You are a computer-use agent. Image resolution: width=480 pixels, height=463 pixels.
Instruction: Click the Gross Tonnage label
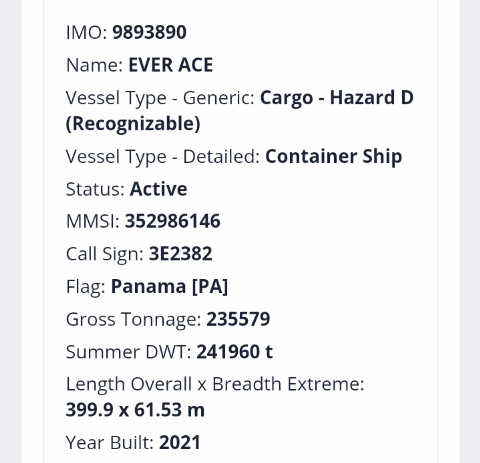(x=134, y=319)
